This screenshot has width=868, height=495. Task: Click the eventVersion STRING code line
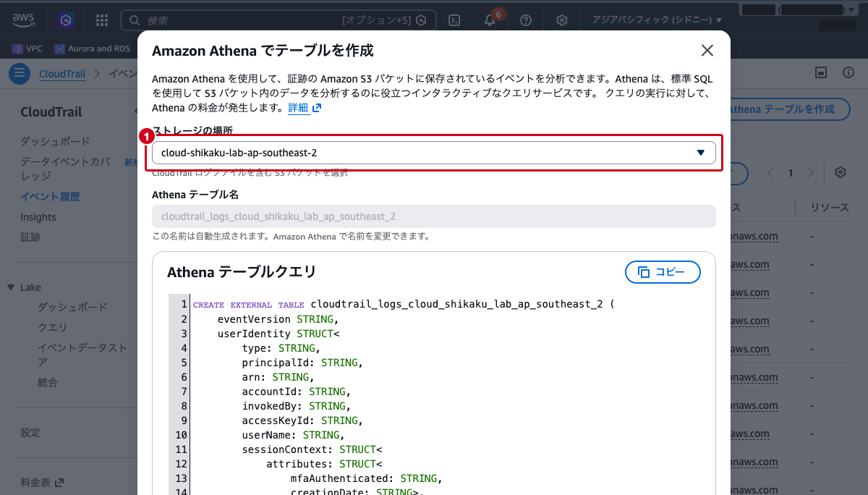(x=278, y=318)
